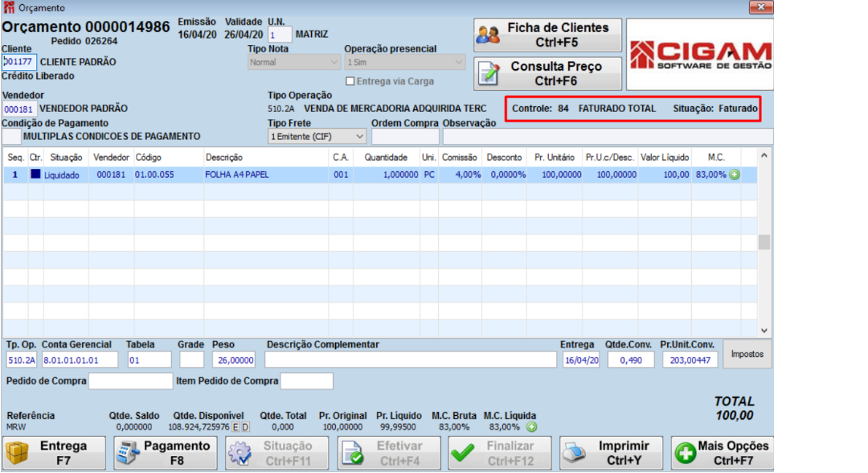This screenshot has width=868, height=473.
Task: Select the FOLHA A4 PAPEL description cell
Action: 266,175
